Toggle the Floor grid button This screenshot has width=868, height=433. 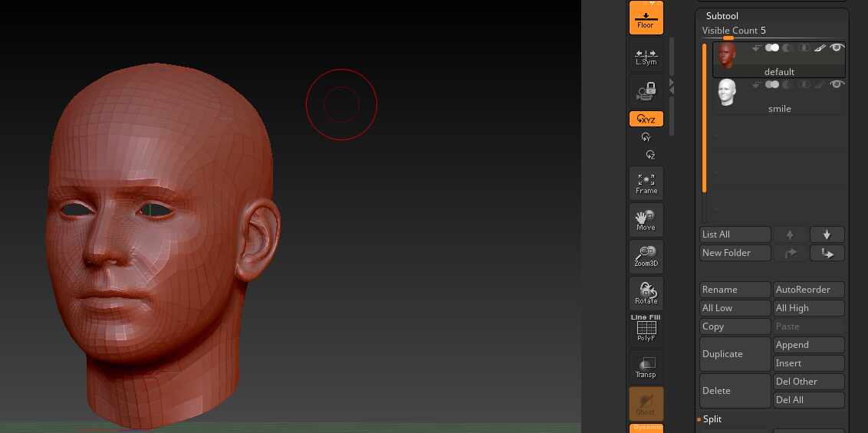(646, 18)
